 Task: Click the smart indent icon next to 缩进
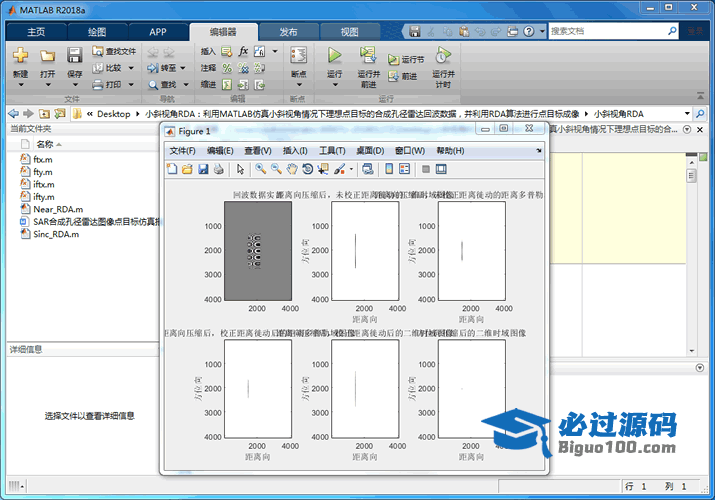(227, 84)
